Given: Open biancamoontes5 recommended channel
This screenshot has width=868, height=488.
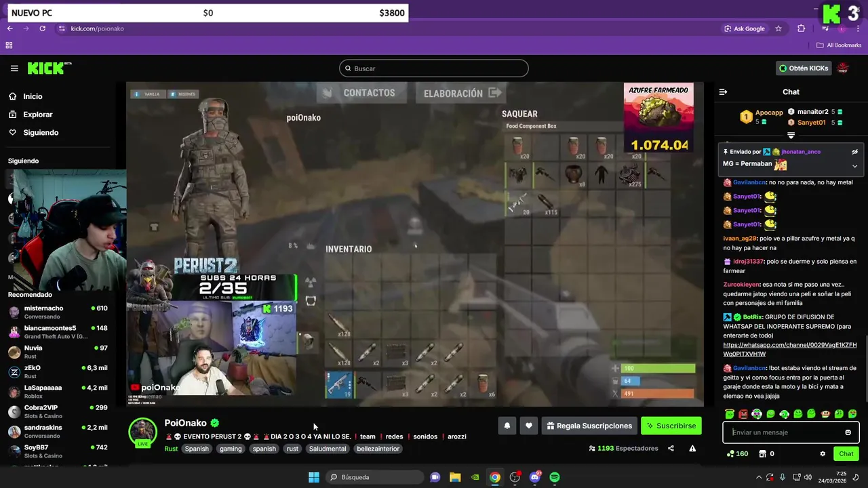Looking at the screenshot, I should [x=58, y=332].
